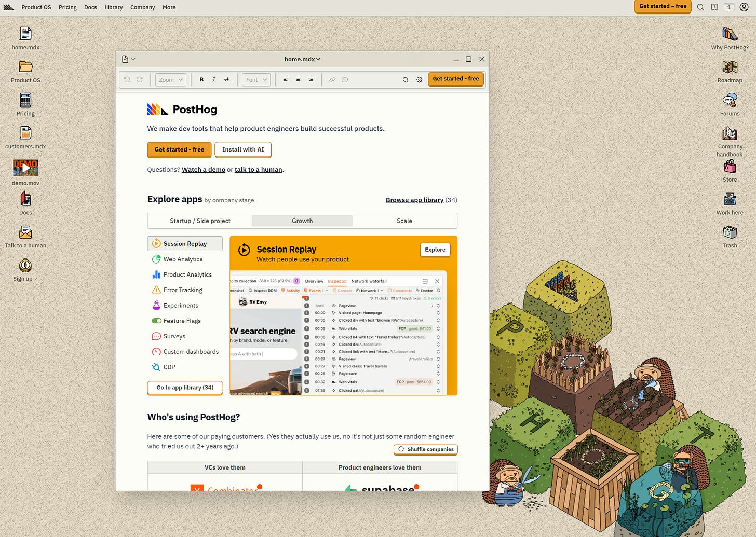The image size is (756, 537).
Task: Open the Product OS menu
Action: (x=36, y=7)
